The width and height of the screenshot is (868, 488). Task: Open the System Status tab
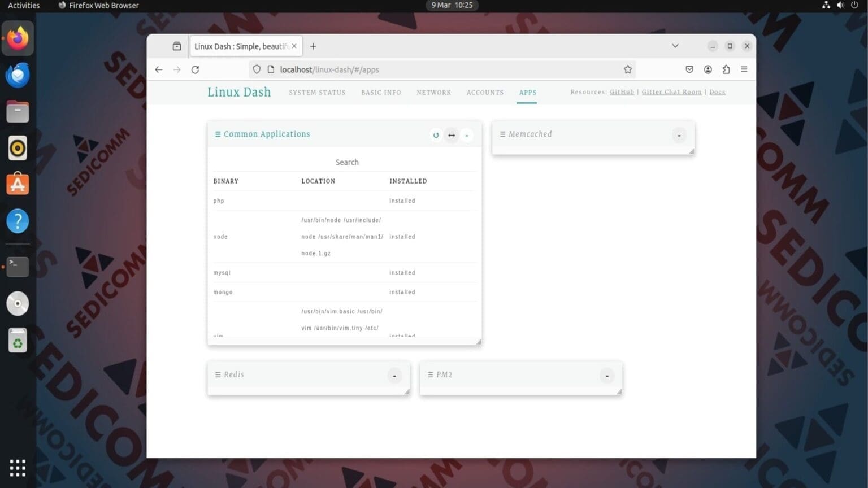pyautogui.click(x=317, y=93)
